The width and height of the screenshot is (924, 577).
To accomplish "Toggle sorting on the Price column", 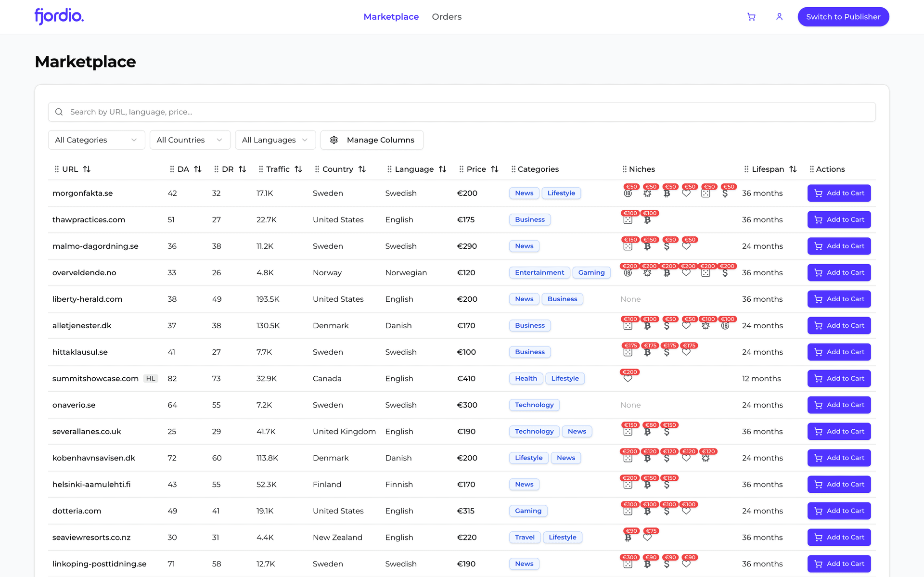I will (x=496, y=169).
